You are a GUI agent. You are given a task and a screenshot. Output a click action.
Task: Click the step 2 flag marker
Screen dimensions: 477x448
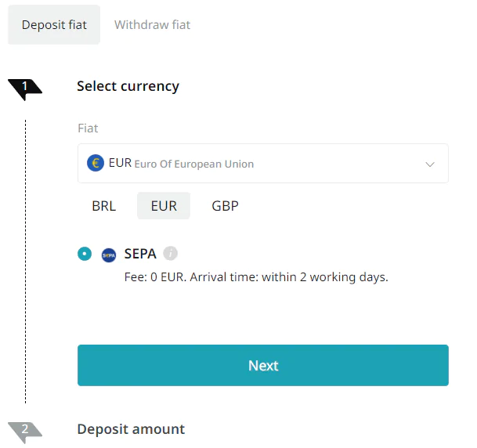[25, 432]
